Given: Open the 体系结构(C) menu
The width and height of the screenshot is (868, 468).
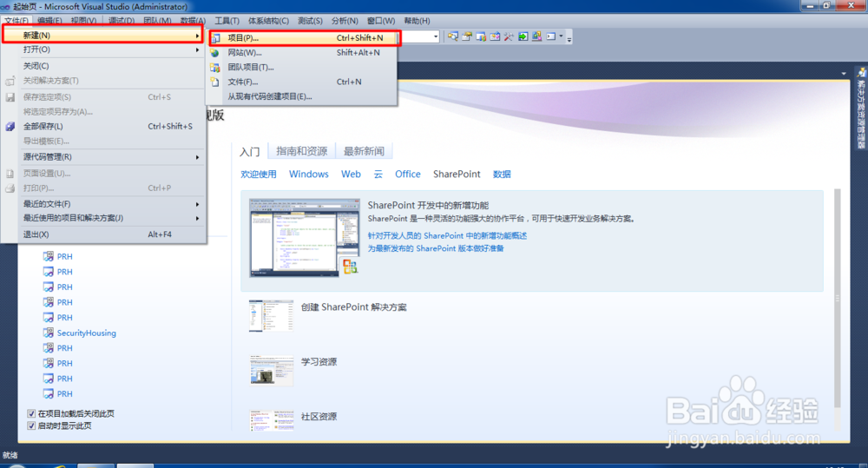Looking at the screenshot, I should coord(268,21).
